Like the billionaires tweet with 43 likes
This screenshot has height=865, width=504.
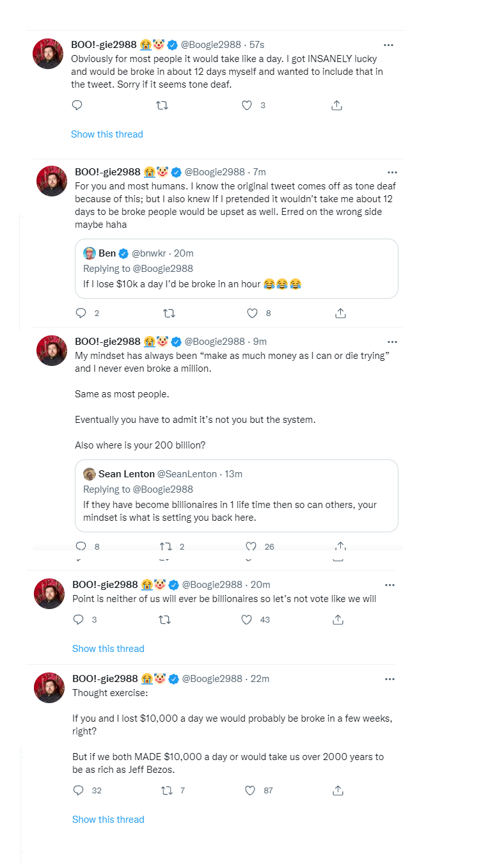(x=247, y=619)
